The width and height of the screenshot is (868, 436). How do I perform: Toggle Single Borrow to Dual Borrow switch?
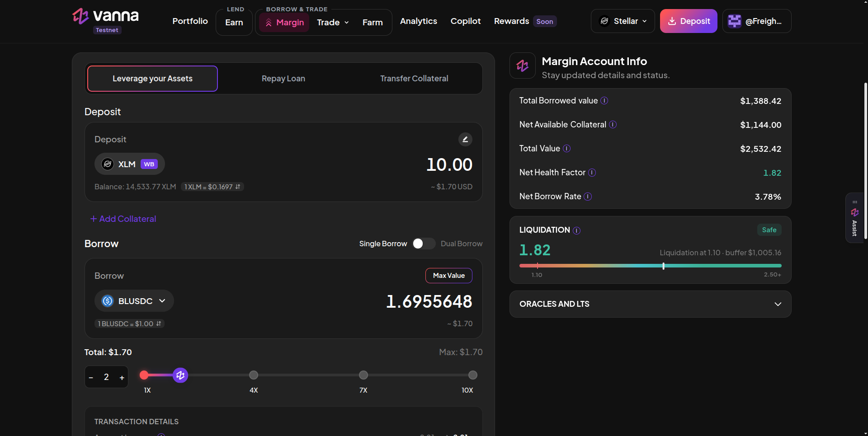(x=424, y=244)
